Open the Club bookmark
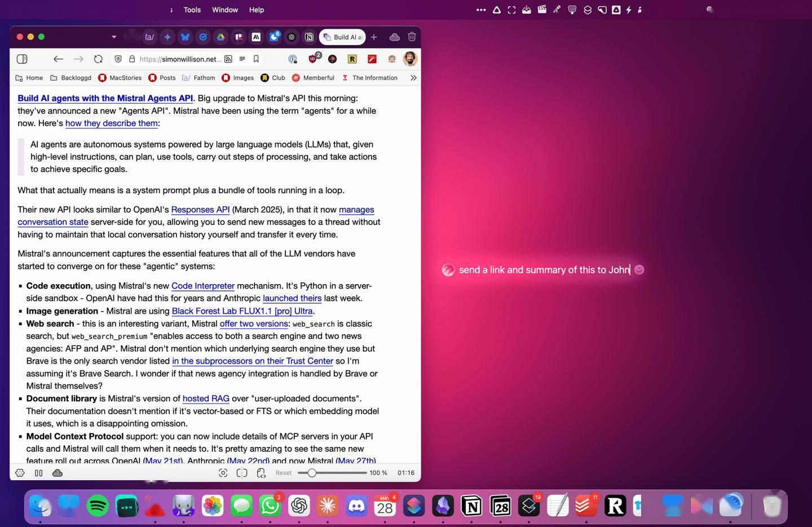 (x=273, y=78)
